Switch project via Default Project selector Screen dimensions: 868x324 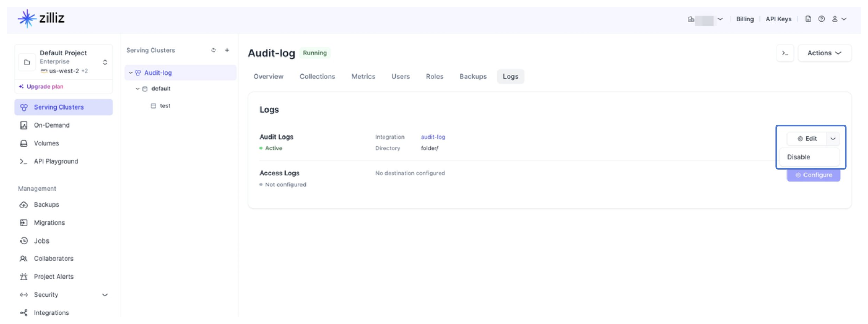pos(63,62)
